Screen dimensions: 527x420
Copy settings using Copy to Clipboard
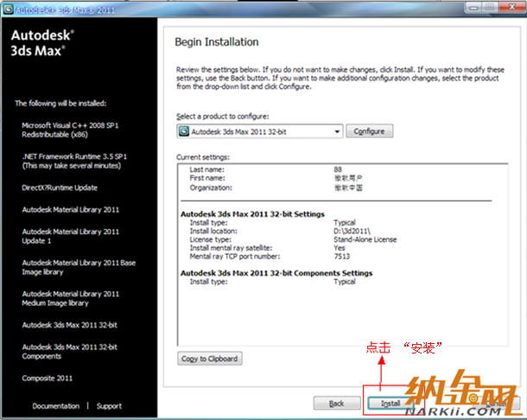[x=208, y=359]
